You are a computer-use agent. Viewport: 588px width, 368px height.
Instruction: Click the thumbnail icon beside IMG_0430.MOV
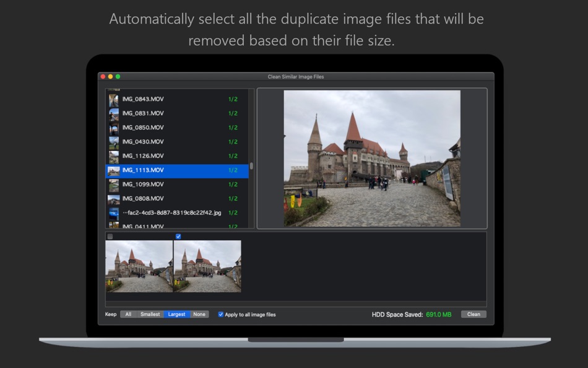[114, 142]
